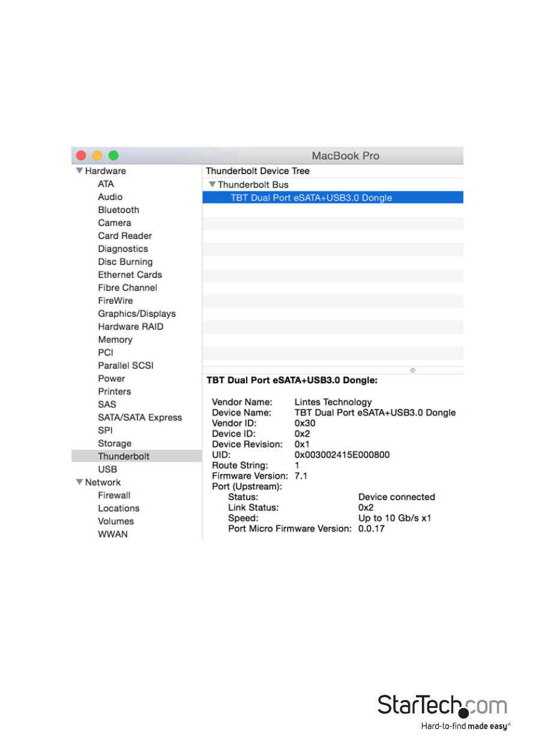Choose Card Reader in the sidebar
The image size is (536, 756).
pyautogui.click(x=125, y=236)
